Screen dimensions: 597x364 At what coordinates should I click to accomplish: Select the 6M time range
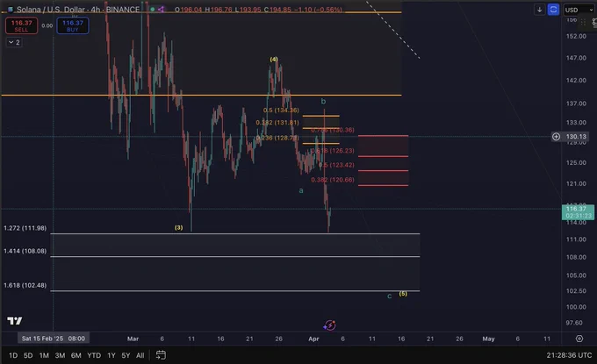tap(76, 355)
